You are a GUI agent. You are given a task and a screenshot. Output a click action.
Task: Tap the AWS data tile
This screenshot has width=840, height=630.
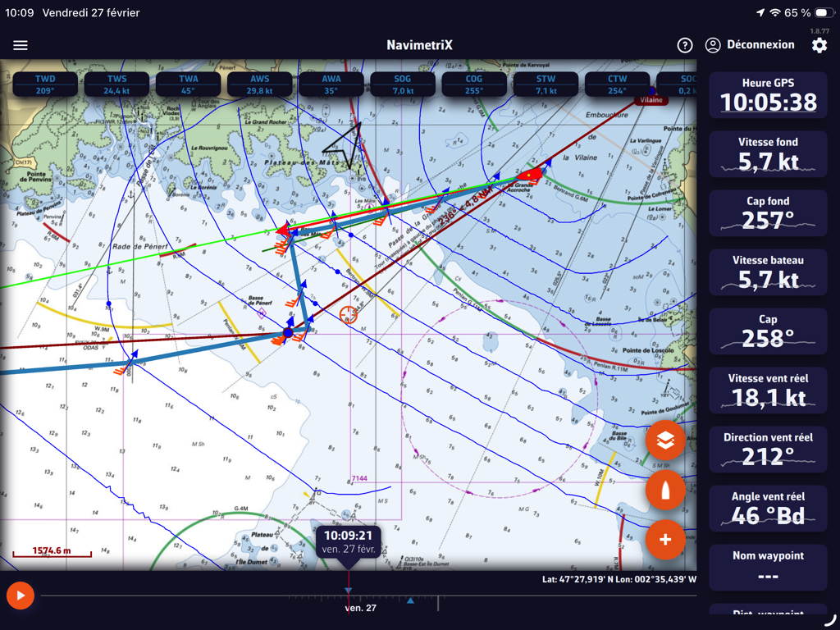[259, 84]
